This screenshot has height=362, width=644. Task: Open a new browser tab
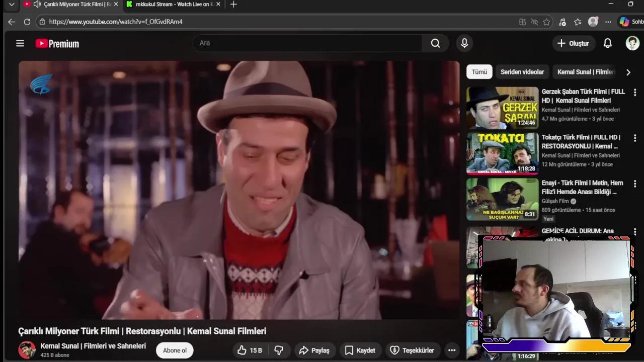pyautogui.click(x=233, y=4)
